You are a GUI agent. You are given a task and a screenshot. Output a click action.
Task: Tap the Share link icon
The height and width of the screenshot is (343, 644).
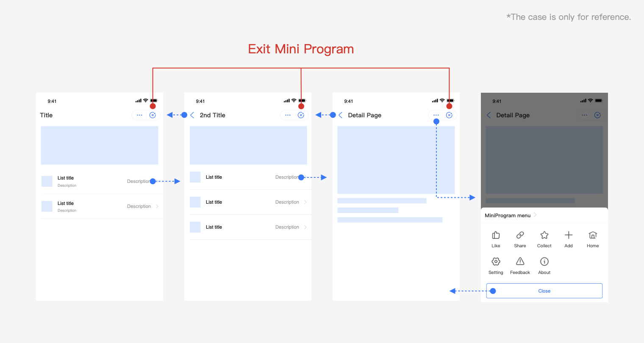tap(520, 235)
